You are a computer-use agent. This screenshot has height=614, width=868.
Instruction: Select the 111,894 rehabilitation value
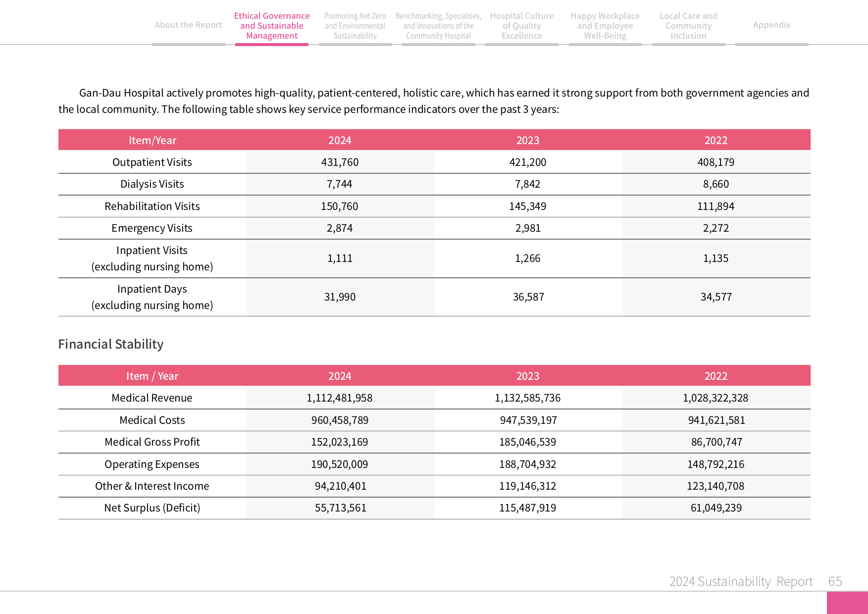click(x=716, y=206)
